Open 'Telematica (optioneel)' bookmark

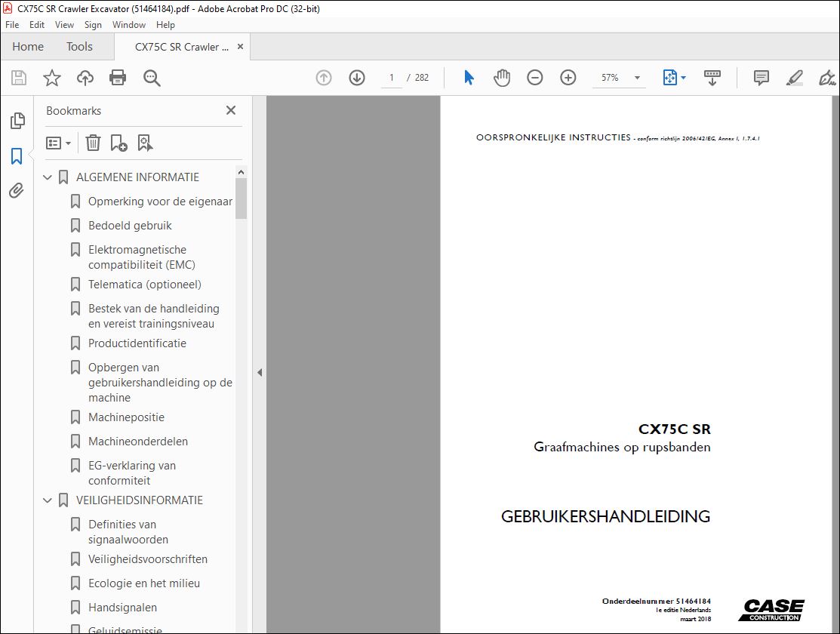(145, 285)
